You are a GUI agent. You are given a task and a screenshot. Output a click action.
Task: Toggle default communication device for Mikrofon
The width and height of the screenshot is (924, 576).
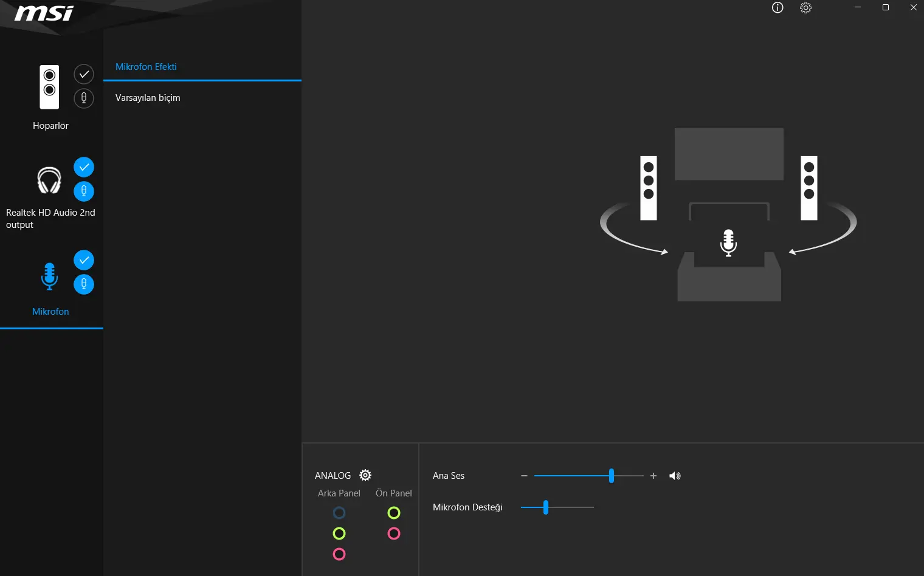coord(84,284)
